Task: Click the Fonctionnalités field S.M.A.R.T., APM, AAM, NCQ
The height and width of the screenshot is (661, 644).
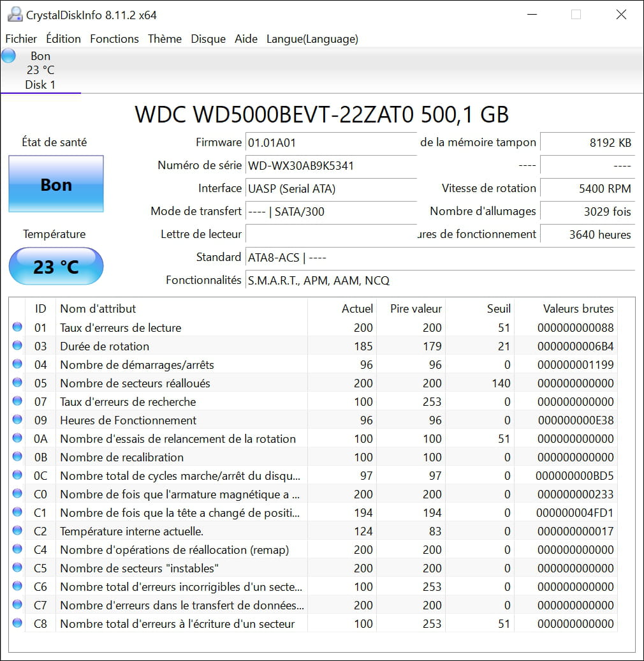Action: pyautogui.click(x=440, y=280)
